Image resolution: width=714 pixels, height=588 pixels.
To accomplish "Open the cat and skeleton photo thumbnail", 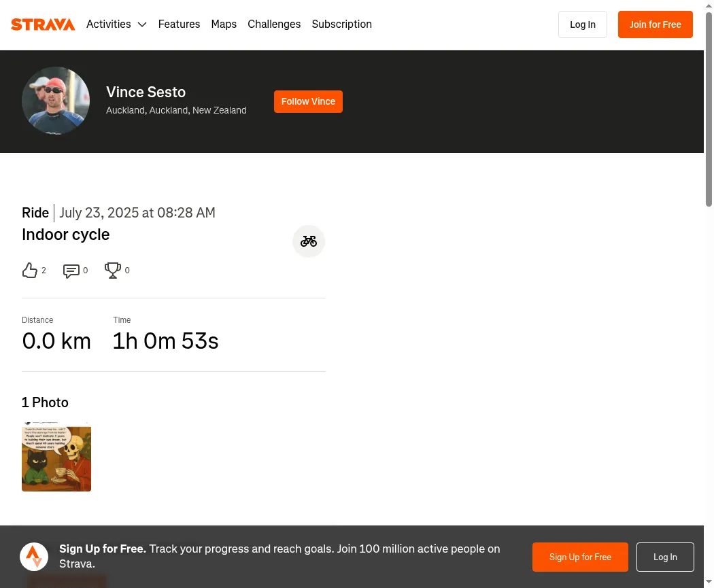I will click(x=56, y=457).
